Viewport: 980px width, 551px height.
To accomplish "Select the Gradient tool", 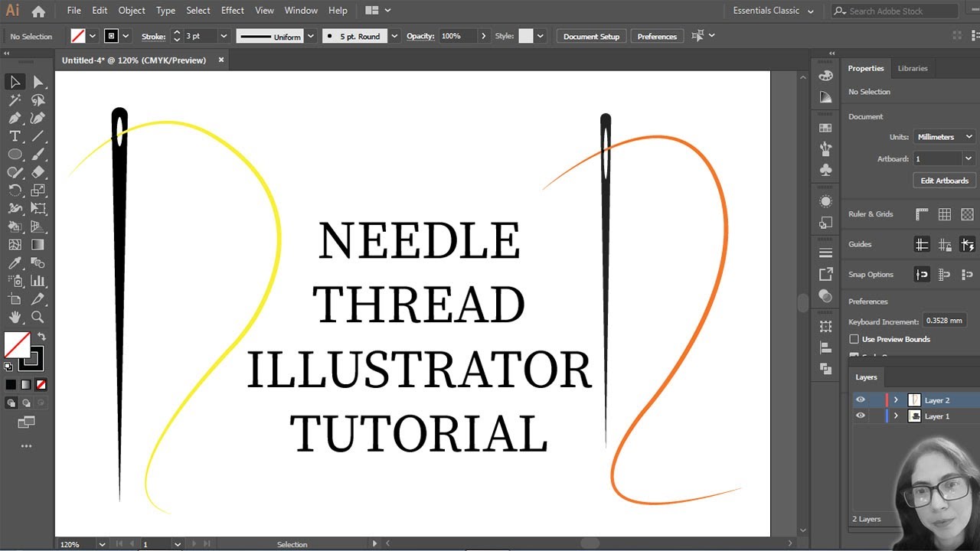I will click(x=38, y=245).
